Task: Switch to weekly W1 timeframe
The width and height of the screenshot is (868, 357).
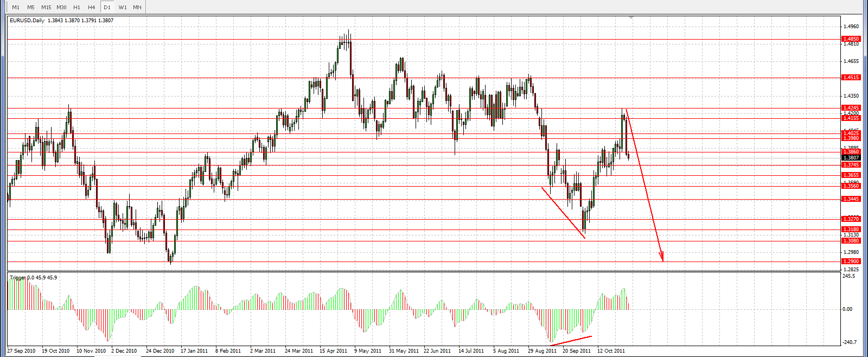Action: [x=123, y=7]
